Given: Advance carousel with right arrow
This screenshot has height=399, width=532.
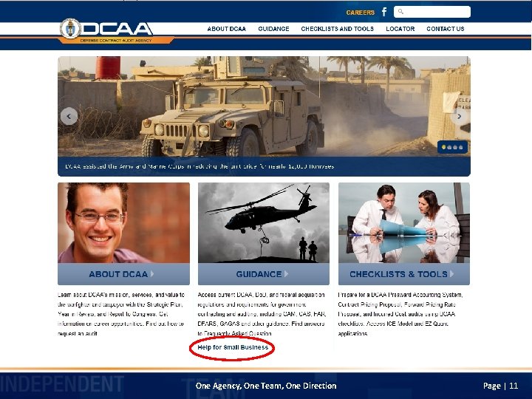Looking at the screenshot, I should pos(459,116).
